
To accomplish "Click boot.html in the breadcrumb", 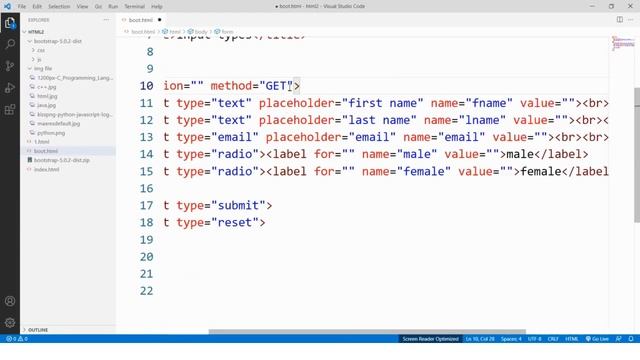I will [143, 31].
